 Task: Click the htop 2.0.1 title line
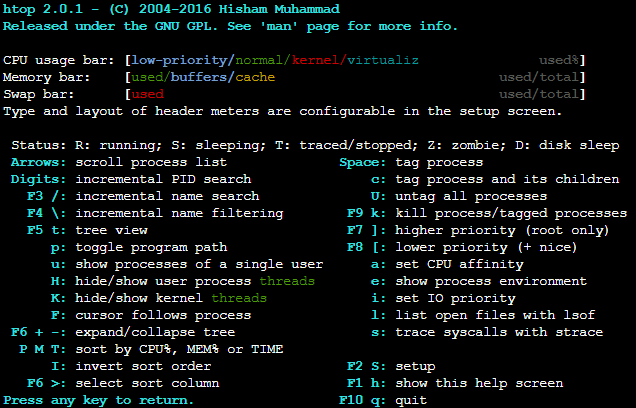click(x=171, y=9)
